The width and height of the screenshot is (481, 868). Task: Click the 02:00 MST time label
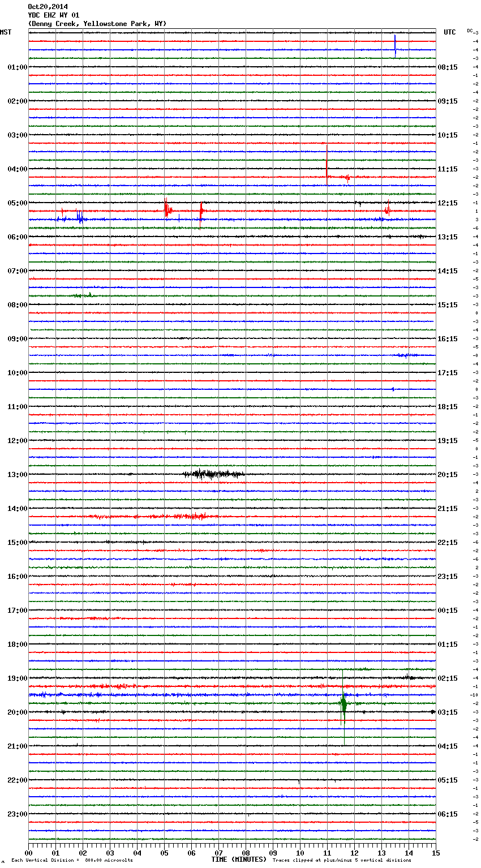(17, 101)
